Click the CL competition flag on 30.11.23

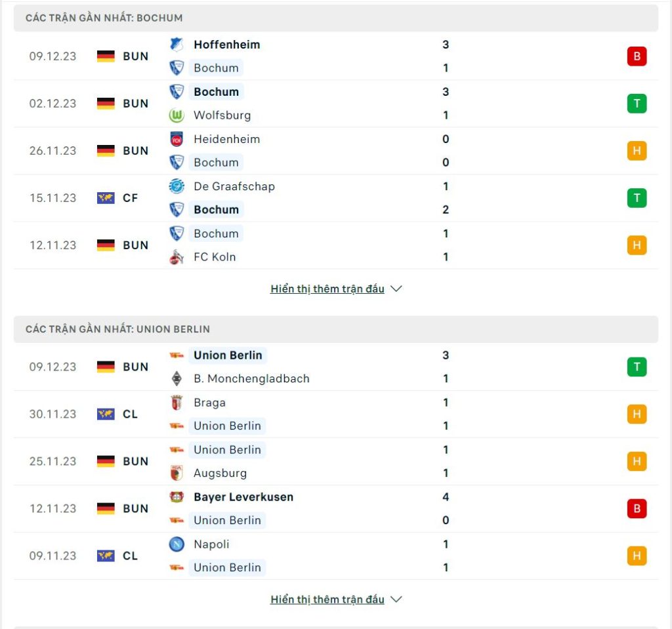tap(106, 415)
